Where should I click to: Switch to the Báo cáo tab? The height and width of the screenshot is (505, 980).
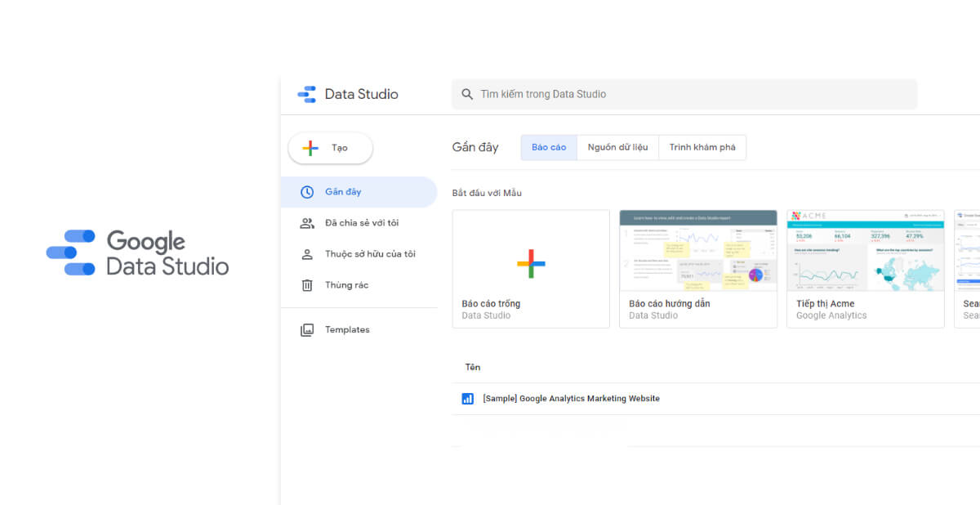point(549,147)
